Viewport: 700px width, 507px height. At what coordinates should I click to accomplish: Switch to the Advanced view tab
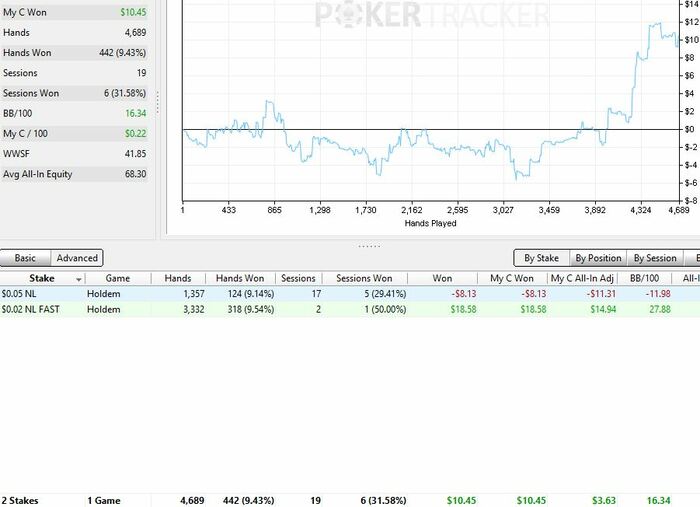point(77,258)
